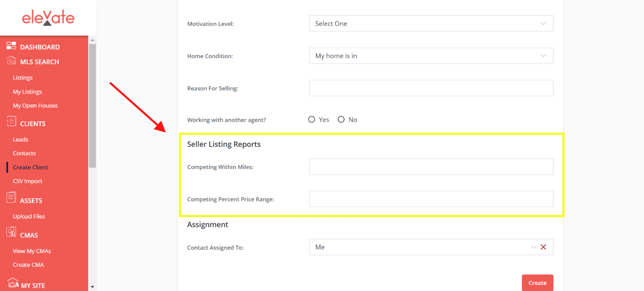Viewport: 644px width, 291px height.
Task: Click the Elevate logo
Action: tap(48, 18)
